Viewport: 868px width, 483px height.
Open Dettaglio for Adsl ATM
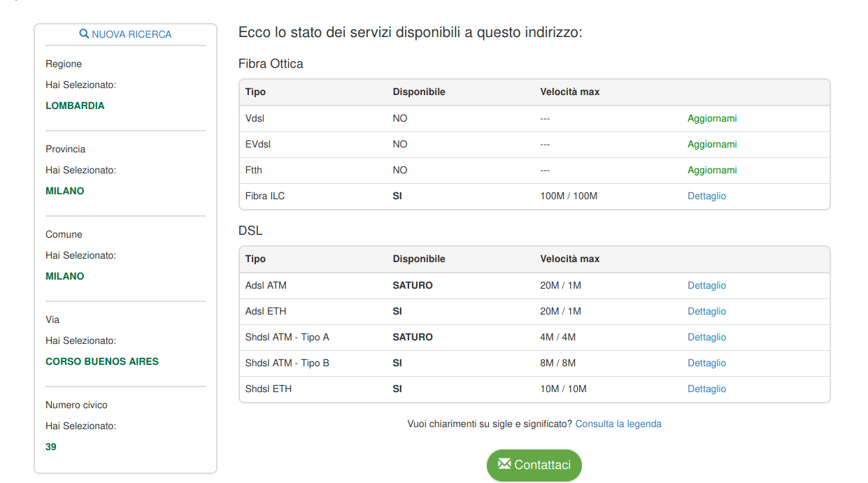[x=706, y=286]
